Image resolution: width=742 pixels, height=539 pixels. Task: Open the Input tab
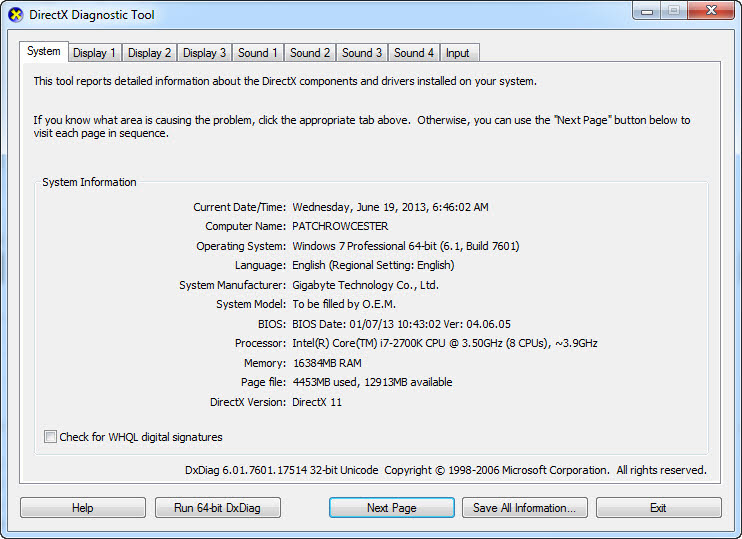pos(458,53)
